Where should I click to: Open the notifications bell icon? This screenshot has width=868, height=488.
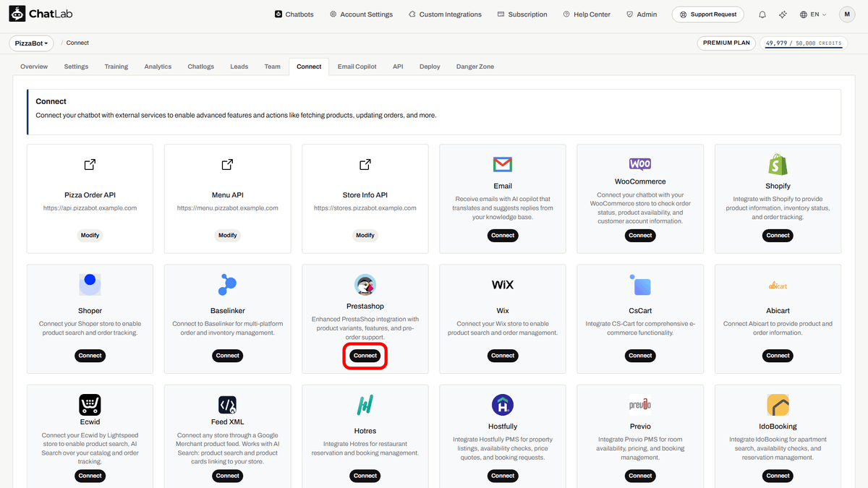[x=762, y=14]
